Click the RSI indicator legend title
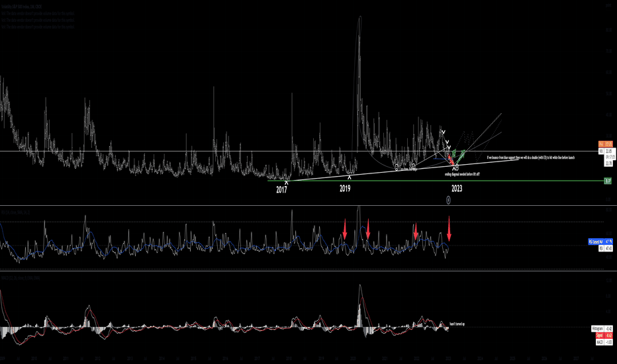This screenshot has width=617, height=364. click(x=15, y=212)
